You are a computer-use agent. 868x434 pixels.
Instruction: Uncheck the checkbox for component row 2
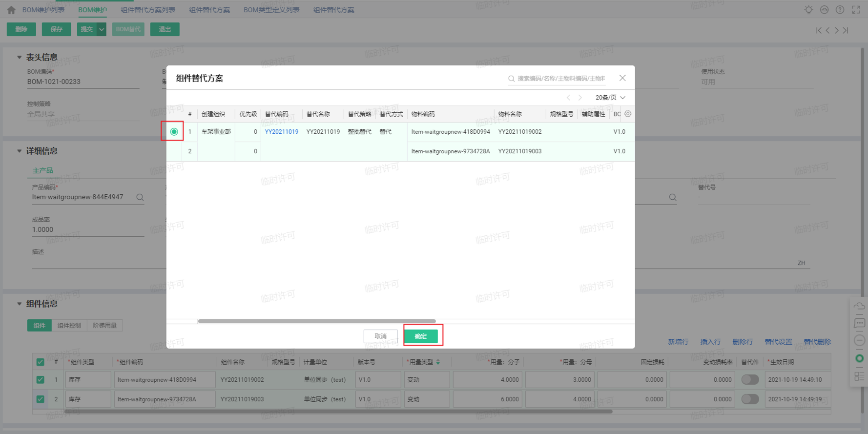point(40,399)
